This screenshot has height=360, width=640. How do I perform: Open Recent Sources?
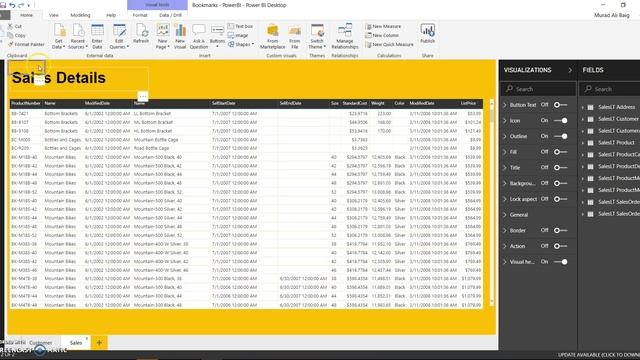coord(78,36)
